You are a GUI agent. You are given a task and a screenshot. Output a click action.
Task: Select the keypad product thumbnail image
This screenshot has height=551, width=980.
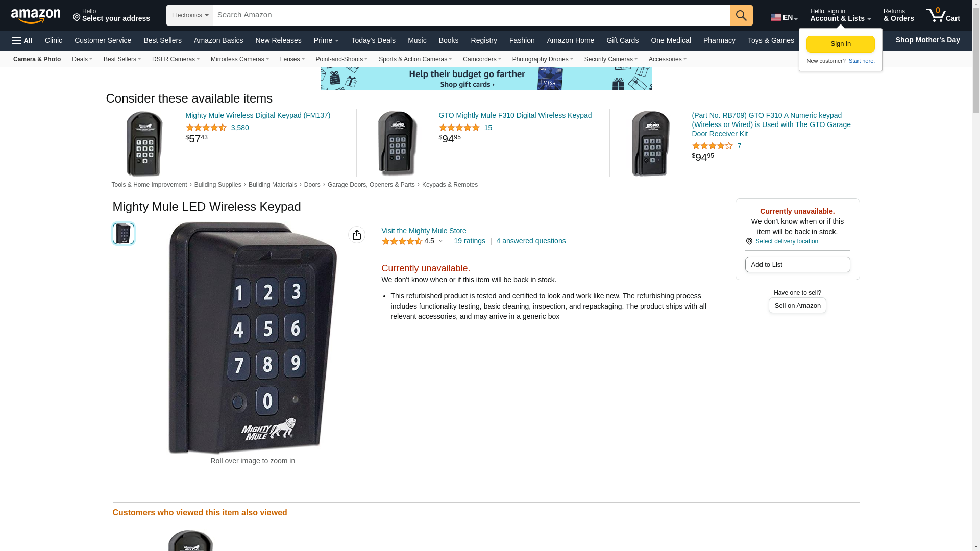click(x=124, y=234)
